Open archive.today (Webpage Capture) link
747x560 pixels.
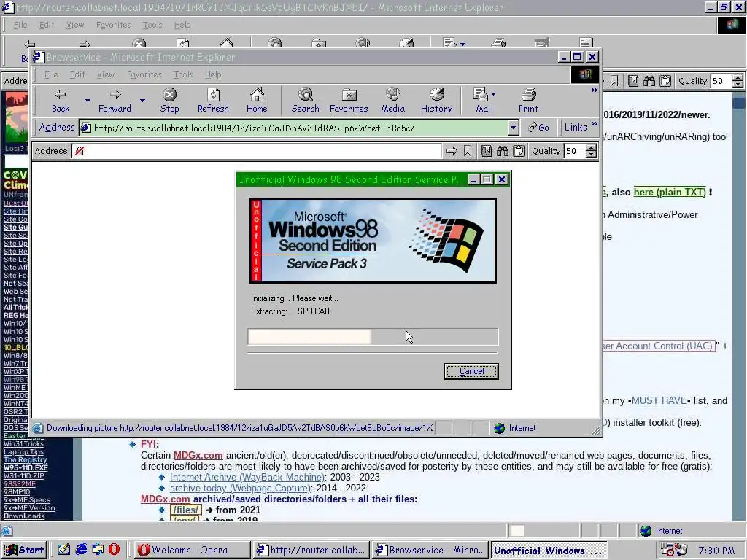241,488
